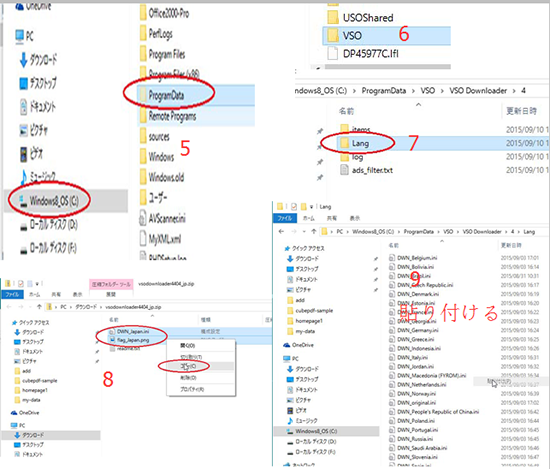This screenshot has height=469, width=550.
Task: Click quick access toolbar dropdown in zip title bar
Action: coord(37,283)
